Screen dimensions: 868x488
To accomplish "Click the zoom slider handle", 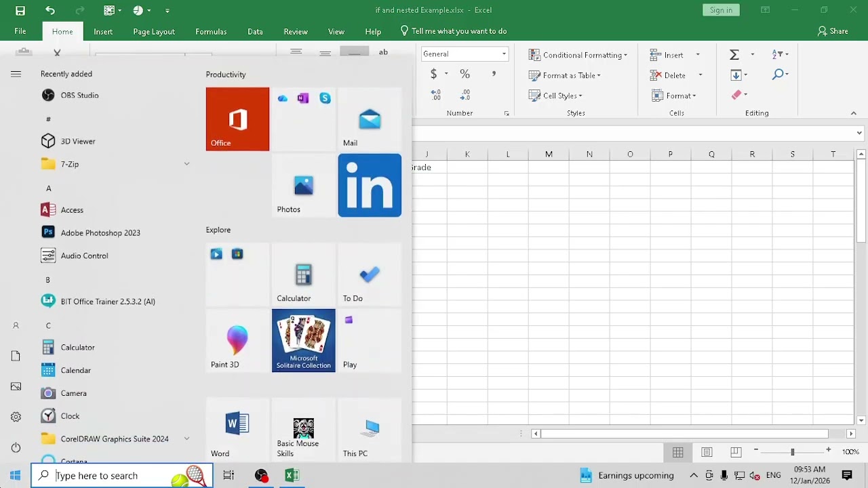I will [x=792, y=451].
